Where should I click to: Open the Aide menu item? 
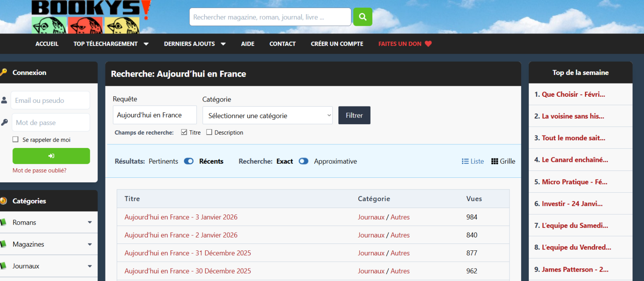[x=248, y=44]
